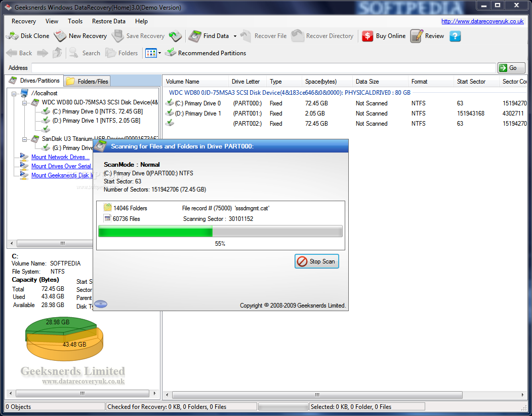Toggle checkmark of PART002 row in list
The image size is (532, 416).
[x=169, y=123]
